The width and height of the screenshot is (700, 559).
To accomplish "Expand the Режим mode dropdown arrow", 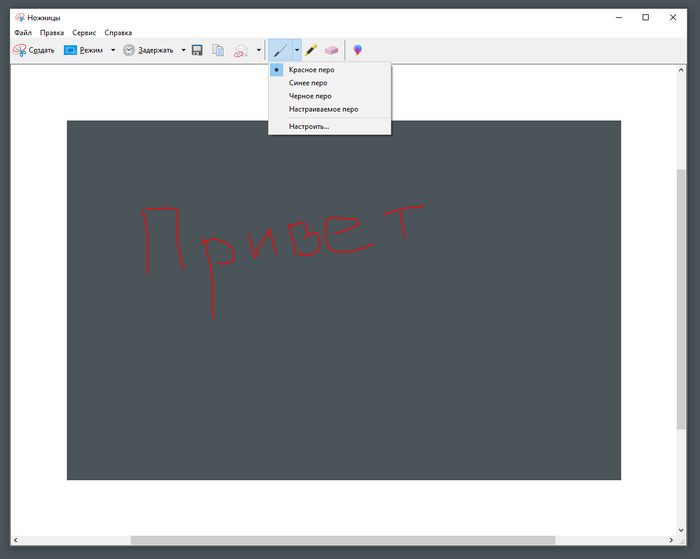I will point(113,50).
